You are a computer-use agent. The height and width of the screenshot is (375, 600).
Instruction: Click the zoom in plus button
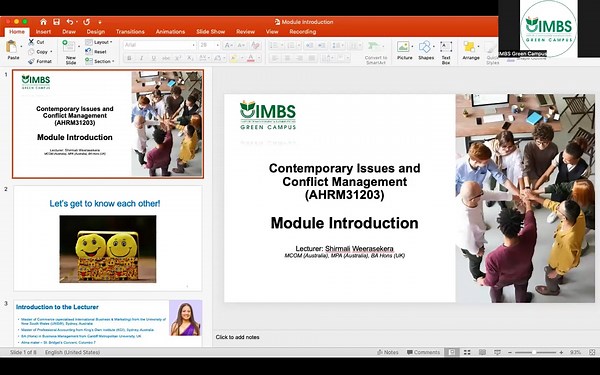pos(561,352)
